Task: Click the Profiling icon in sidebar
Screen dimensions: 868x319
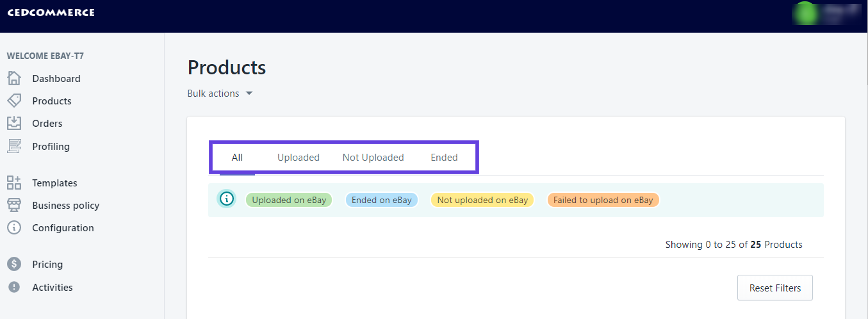Action: (x=14, y=146)
